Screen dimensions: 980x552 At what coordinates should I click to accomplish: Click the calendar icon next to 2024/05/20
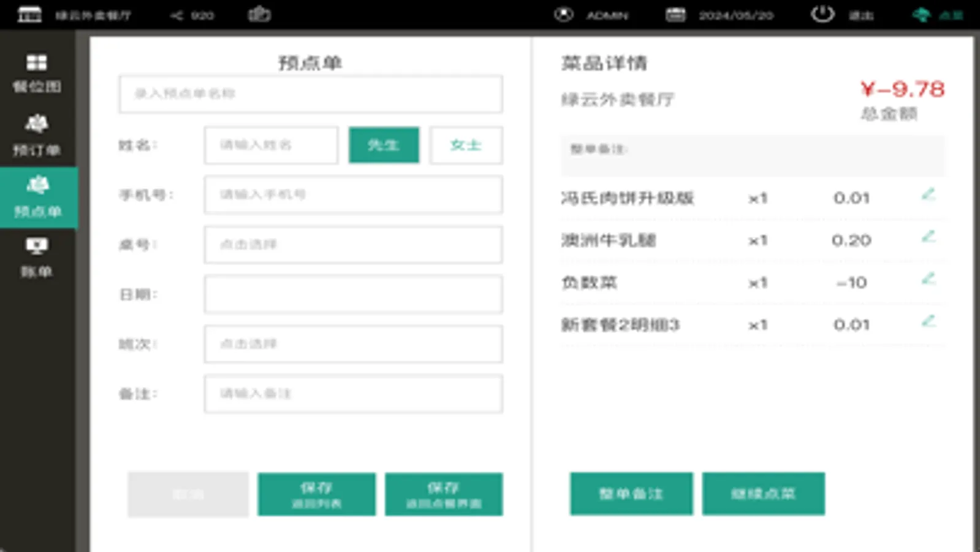675,15
